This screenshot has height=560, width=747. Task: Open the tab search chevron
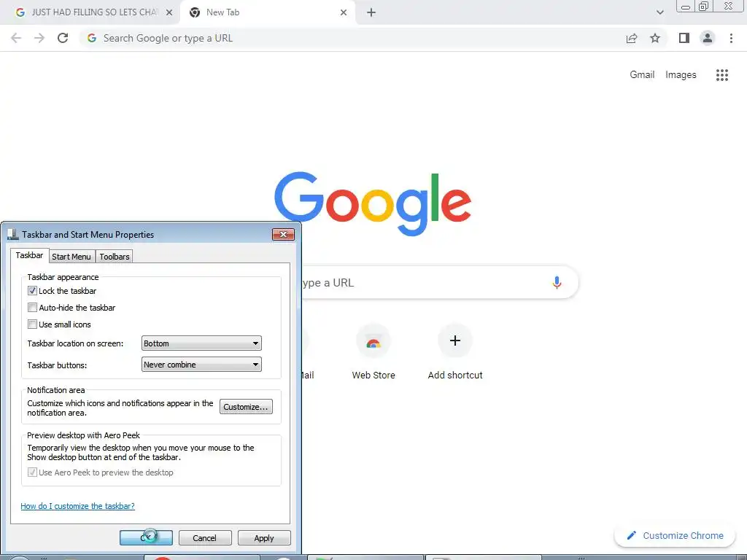click(659, 13)
